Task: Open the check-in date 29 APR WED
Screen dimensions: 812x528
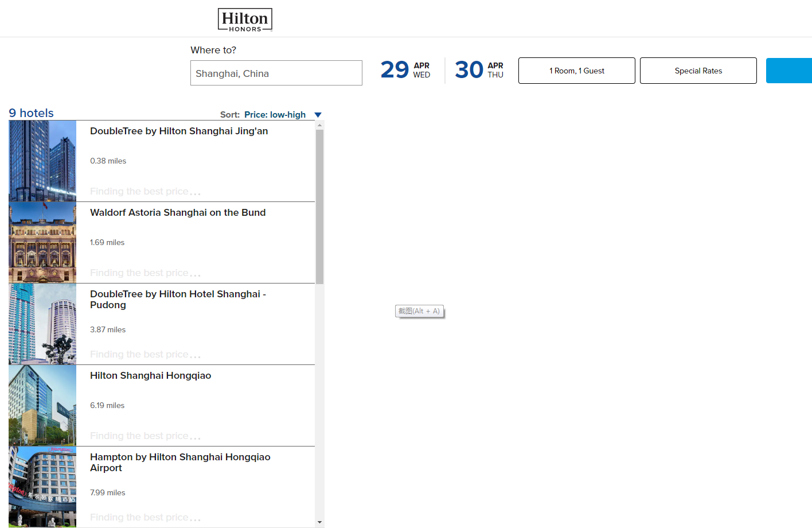Action: coord(405,70)
